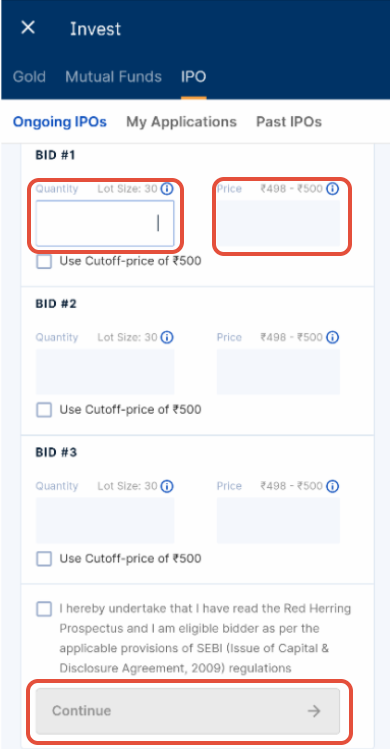The image size is (390, 749).
Task: Switch to the Gold tab
Action: (x=29, y=77)
